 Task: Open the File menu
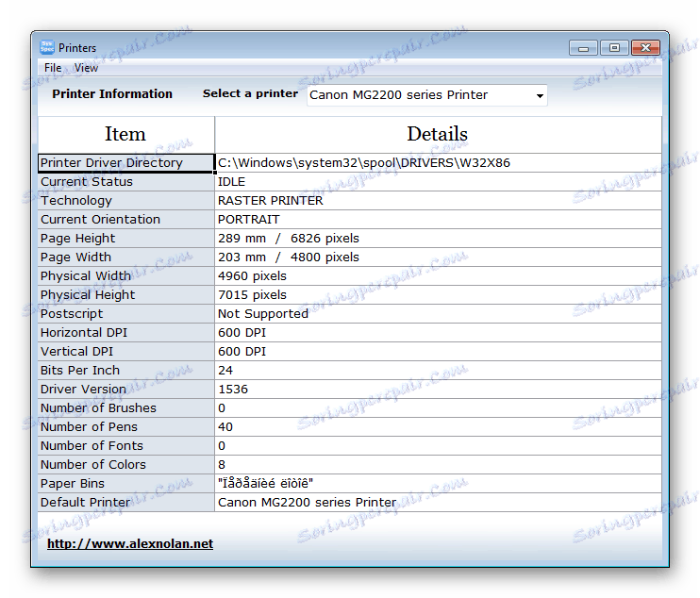[x=53, y=68]
